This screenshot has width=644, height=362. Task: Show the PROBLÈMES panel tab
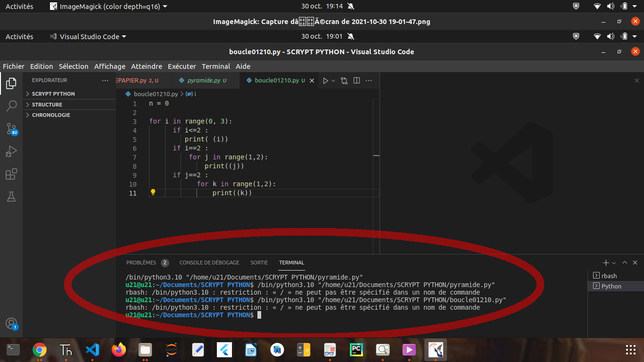click(141, 263)
